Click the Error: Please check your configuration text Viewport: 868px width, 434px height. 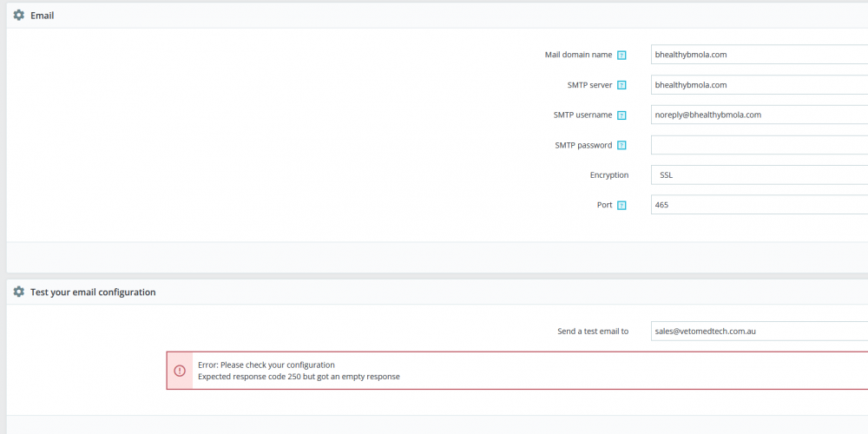266,365
